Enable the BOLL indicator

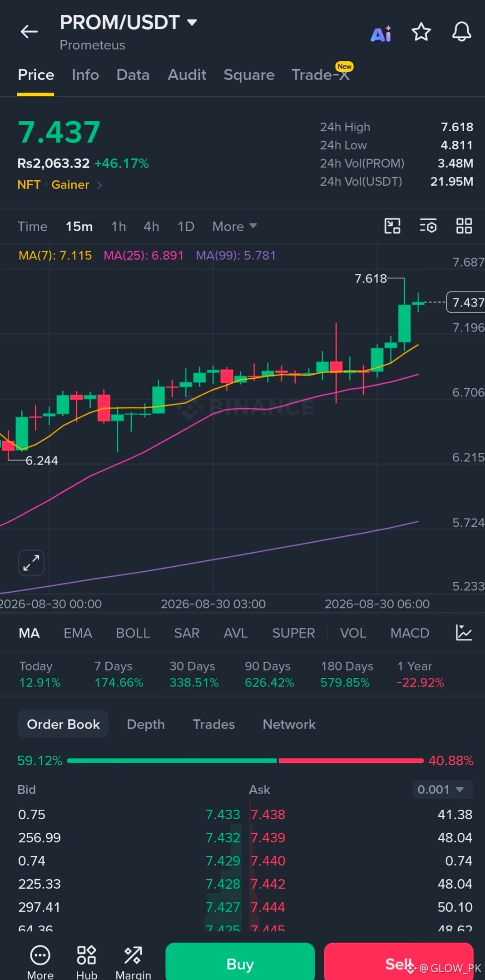(133, 633)
